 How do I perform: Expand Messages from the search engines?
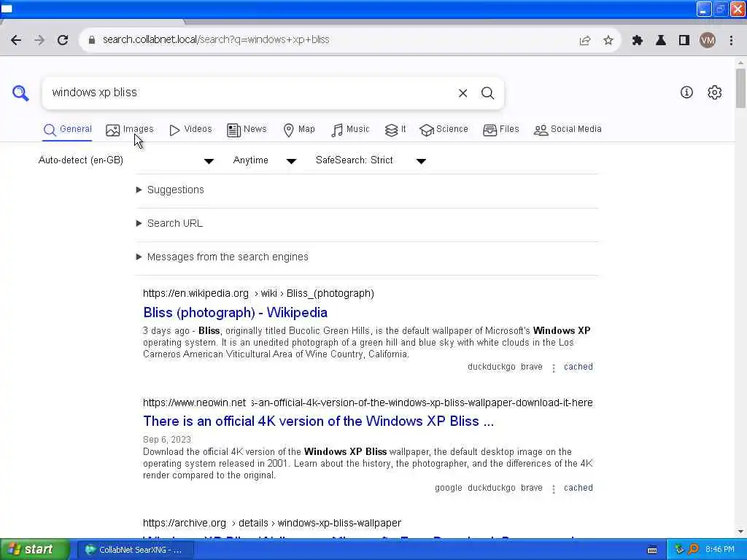pyautogui.click(x=222, y=257)
